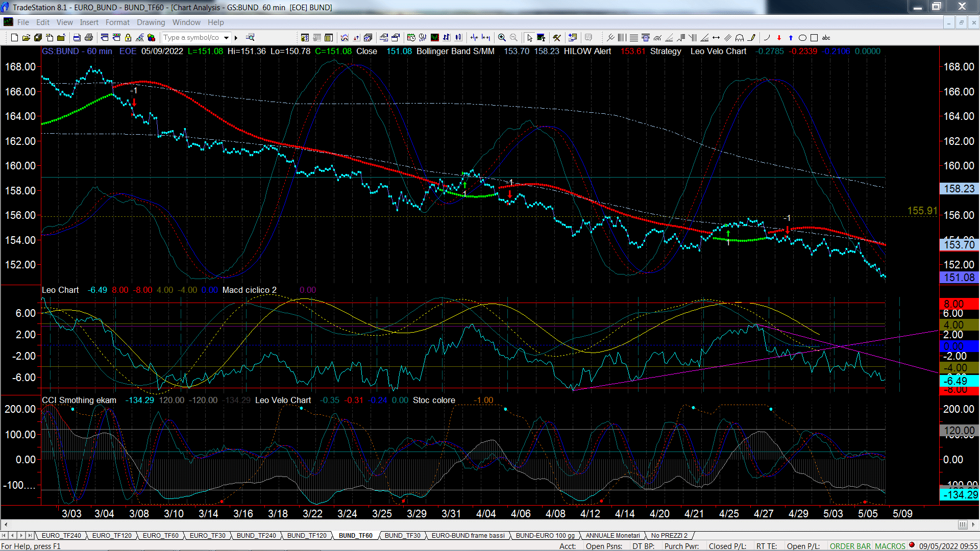Click the 151.08 current price label

coord(959,278)
